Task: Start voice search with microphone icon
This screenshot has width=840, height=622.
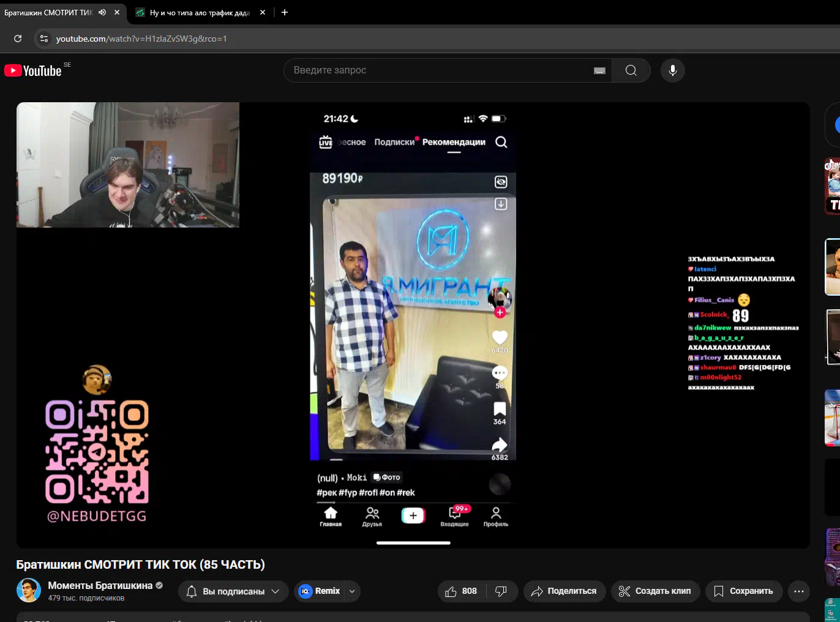Action: pyautogui.click(x=672, y=70)
